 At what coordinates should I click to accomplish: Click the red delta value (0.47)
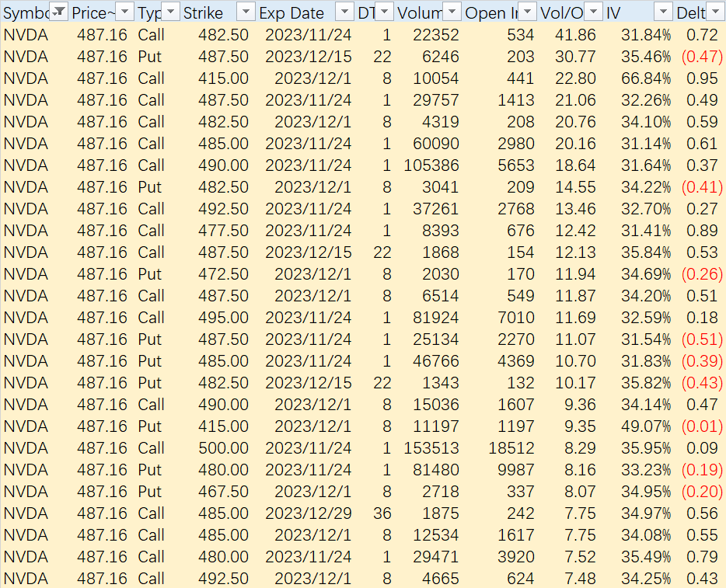click(x=702, y=57)
